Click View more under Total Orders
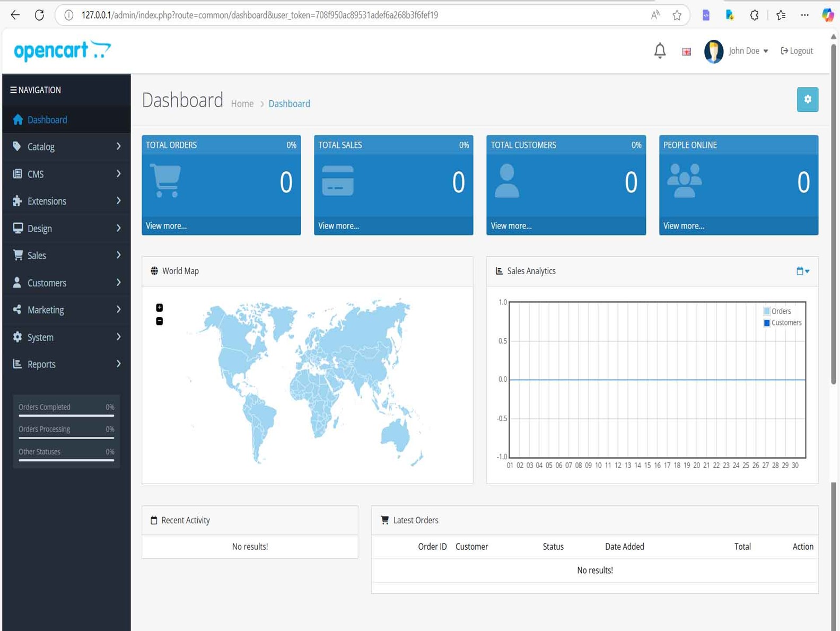The width and height of the screenshot is (840, 631). pyautogui.click(x=166, y=226)
